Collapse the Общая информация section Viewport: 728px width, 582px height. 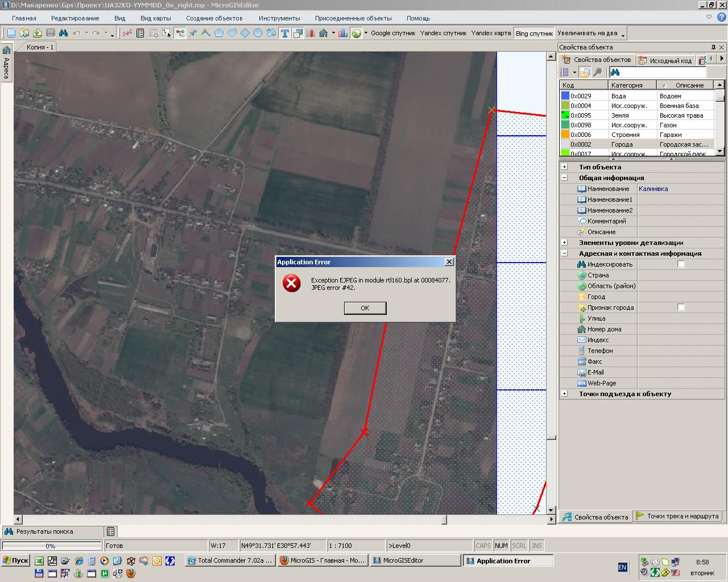[564, 178]
